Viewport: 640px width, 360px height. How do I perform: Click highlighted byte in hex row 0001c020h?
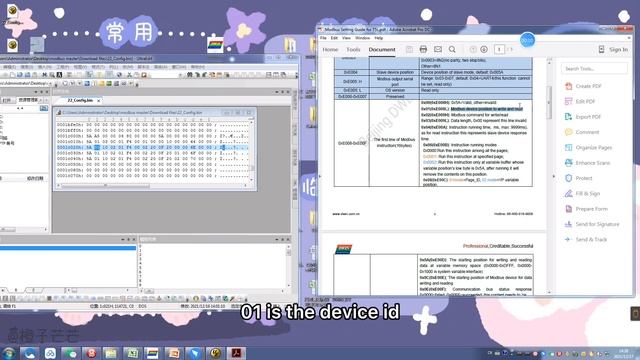97,147
